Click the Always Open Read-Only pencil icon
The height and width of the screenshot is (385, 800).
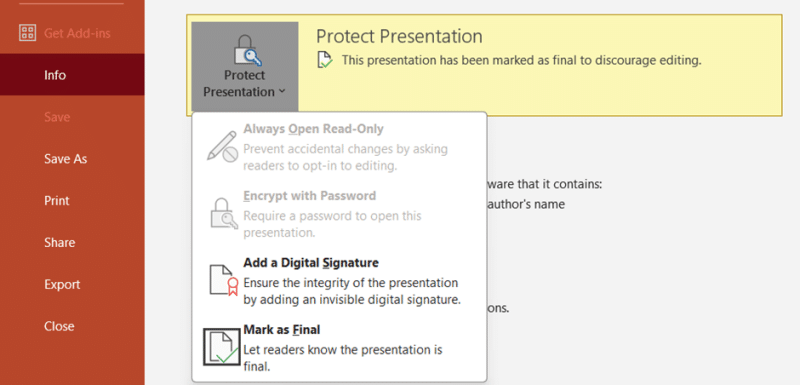[222, 146]
